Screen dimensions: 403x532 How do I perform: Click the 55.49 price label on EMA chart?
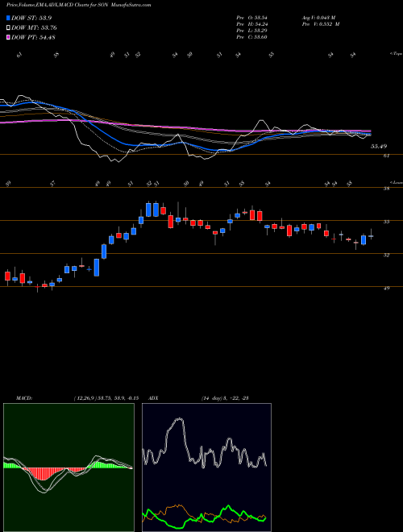pyautogui.click(x=379, y=146)
